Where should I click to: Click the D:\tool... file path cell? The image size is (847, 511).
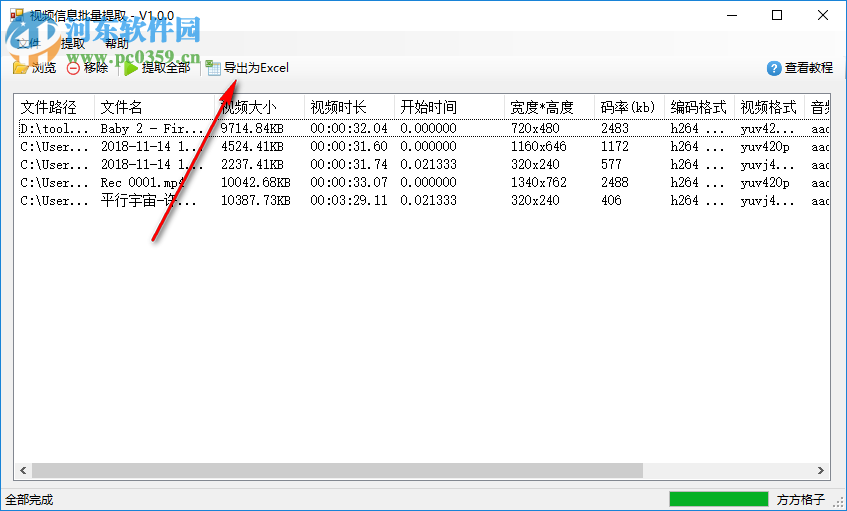[x=54, y=129]
